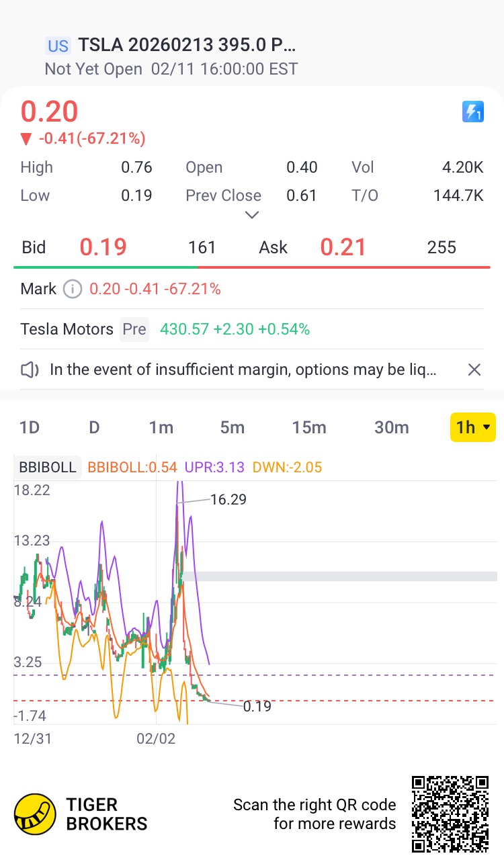Open the Tesla Motors underlying stock quote
504x868 pixels.
coord(67,329)
